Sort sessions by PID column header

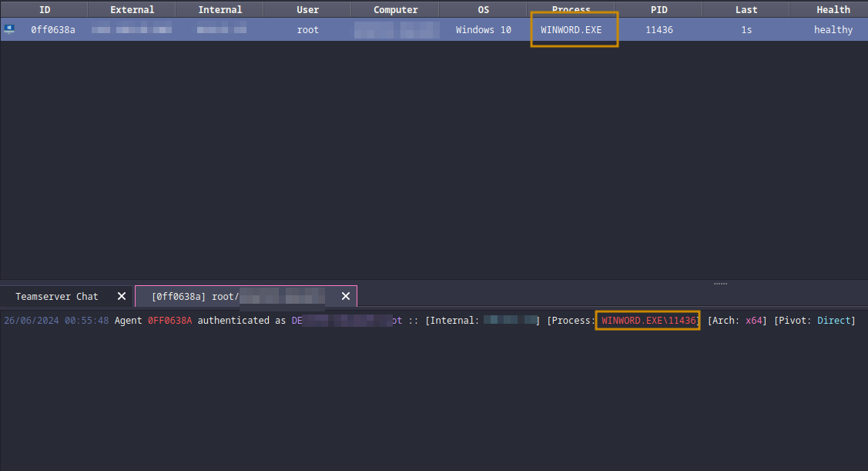tap(659, 10)
